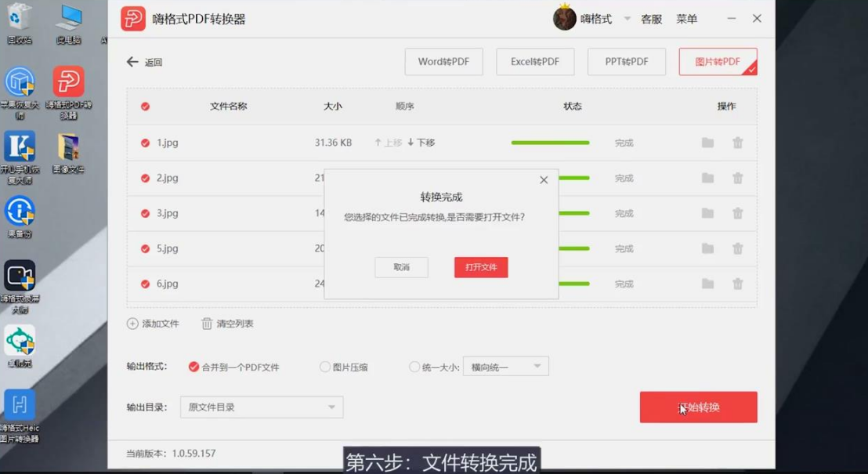
Task: Click the 文件名称 column header
Action: tap(229, 107)
